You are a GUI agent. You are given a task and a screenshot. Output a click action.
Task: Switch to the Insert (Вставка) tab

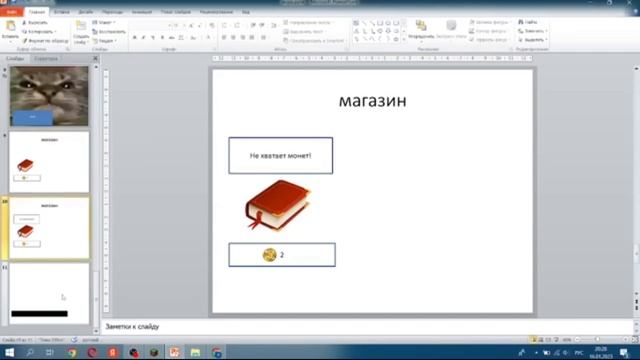tap(62, 12)
